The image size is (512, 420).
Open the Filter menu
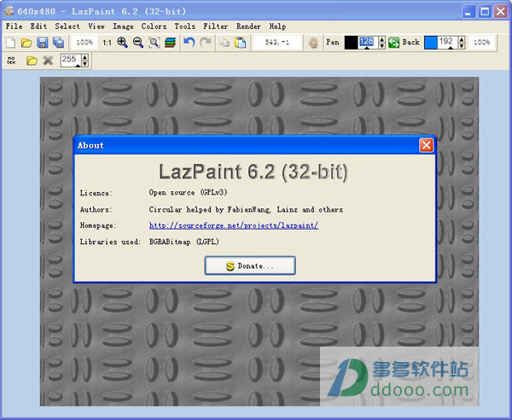coord(216,26)
